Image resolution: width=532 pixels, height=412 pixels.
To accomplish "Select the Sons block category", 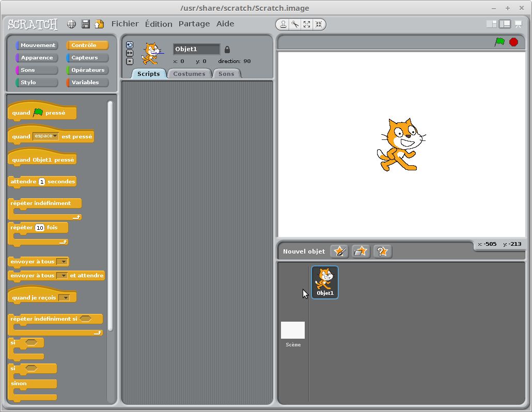I will point(37,70).
